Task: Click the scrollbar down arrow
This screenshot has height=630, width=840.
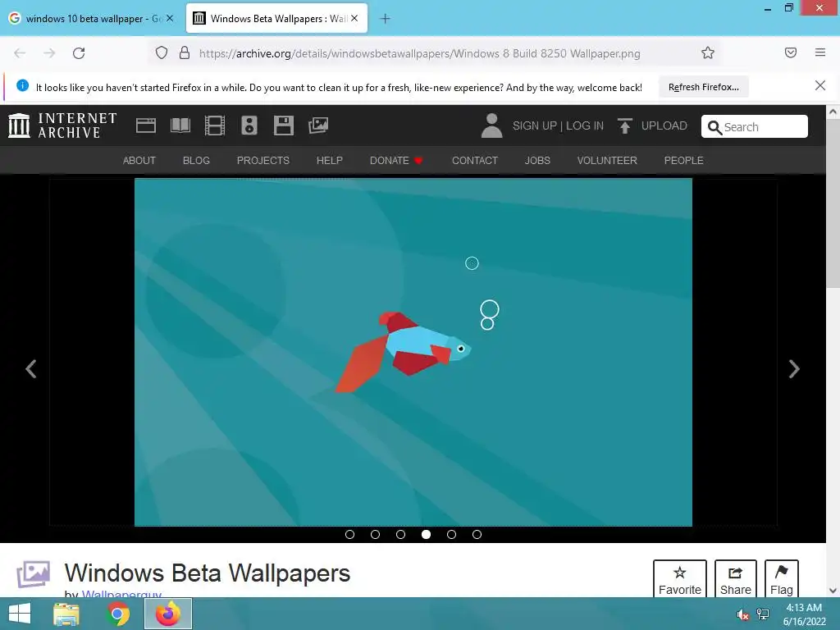Action: point(833,591)
